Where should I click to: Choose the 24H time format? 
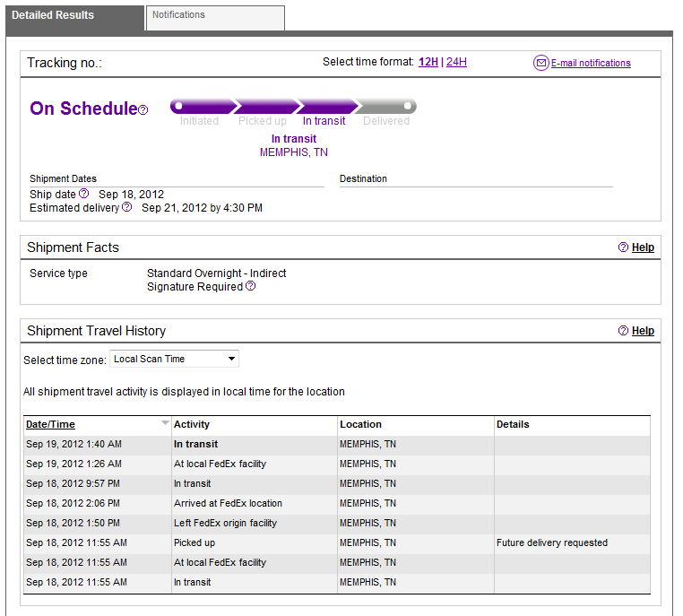pos(456,62)
